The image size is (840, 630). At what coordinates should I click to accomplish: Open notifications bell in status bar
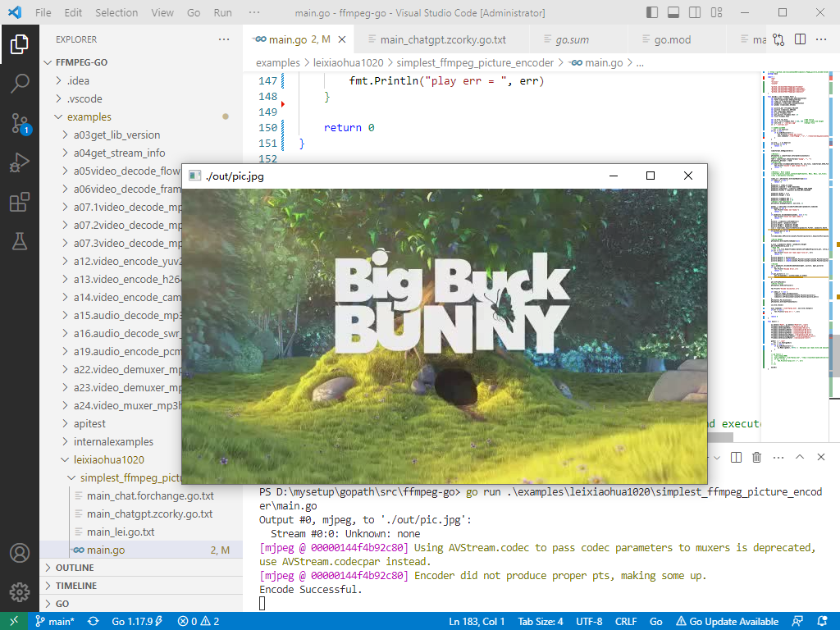click(823, 622)
